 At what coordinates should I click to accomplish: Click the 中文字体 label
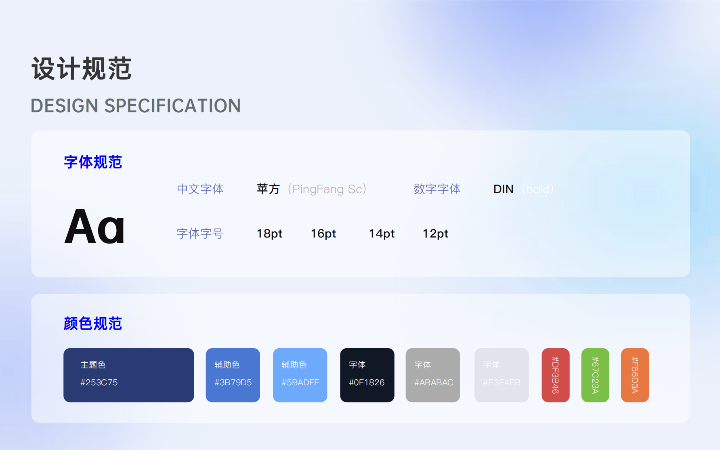click(200, 189)
